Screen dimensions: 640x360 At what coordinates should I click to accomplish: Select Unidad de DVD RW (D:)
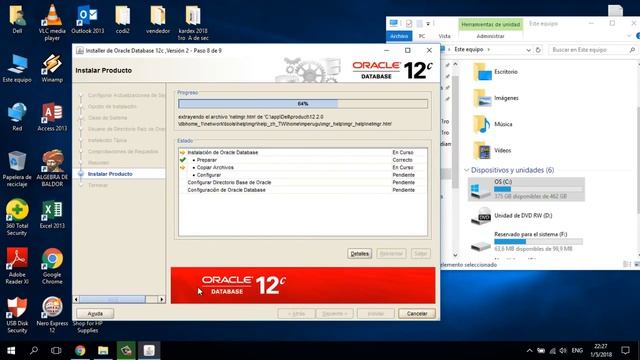coord(511,216)
